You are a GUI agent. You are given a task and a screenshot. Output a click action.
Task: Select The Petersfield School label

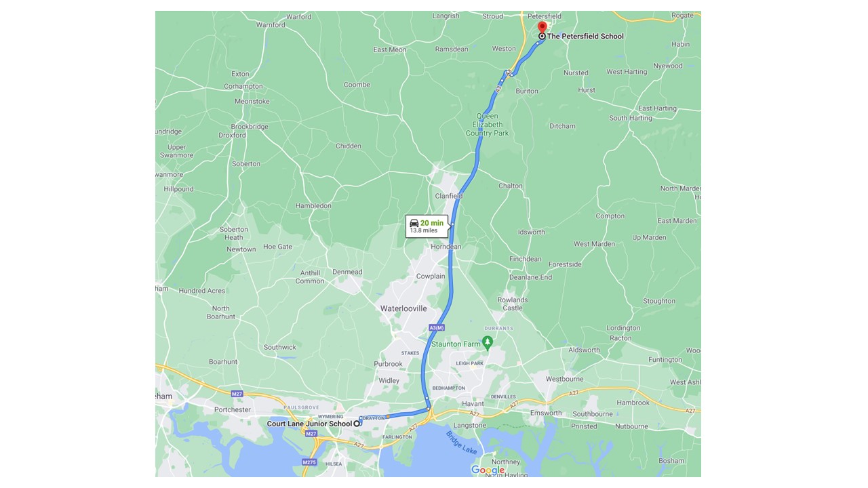point(585,37)
